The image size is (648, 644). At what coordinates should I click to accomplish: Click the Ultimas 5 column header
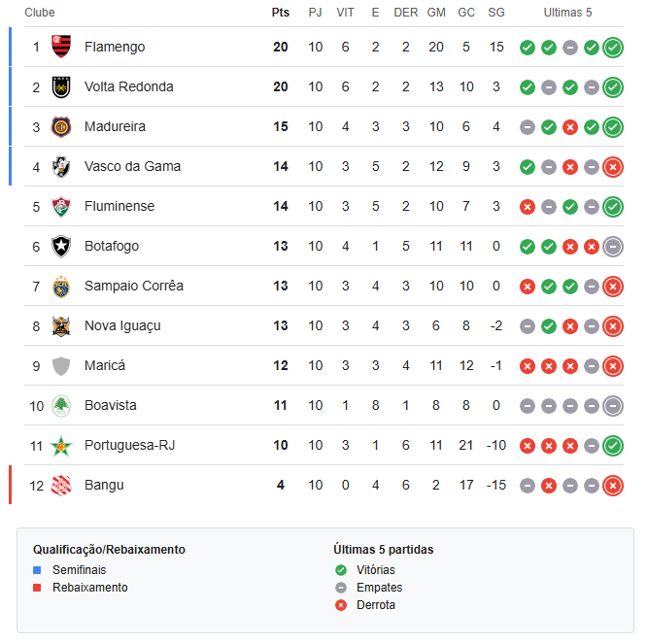(567, 13)
